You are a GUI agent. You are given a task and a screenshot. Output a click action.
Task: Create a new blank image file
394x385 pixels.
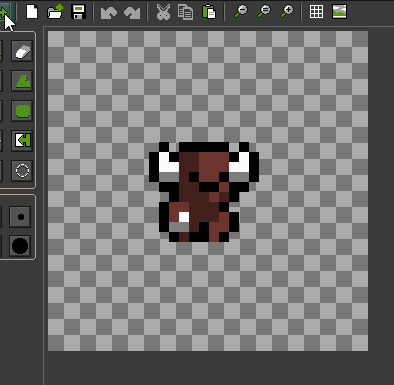32,12
